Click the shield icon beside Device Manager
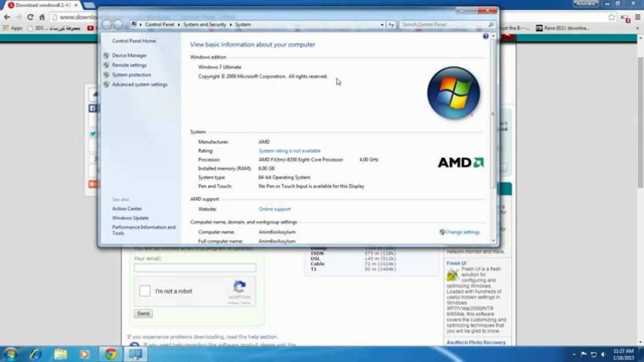Image resolution: width=644 pixels, height=362 pixels. 106,55
